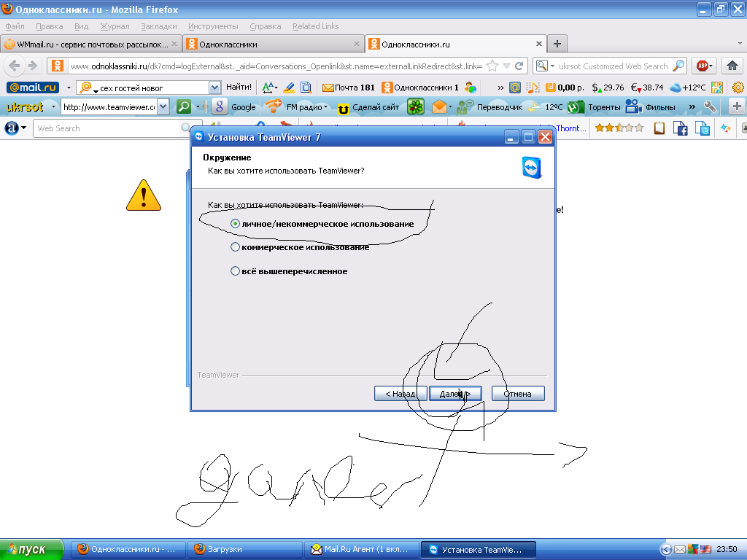Click the Фильмы toolbar button
Viewport: 747px width, 560px height.
click(x=650, y=107)
